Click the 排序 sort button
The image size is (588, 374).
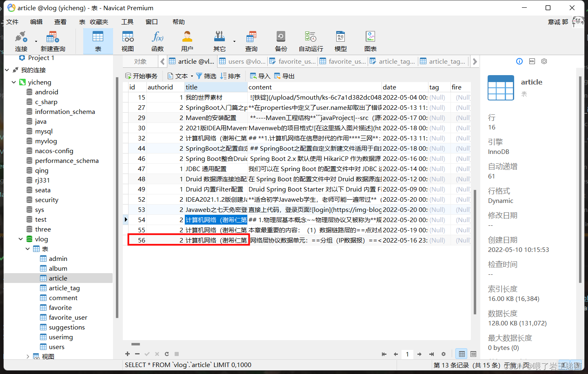(x=230, y=76)
